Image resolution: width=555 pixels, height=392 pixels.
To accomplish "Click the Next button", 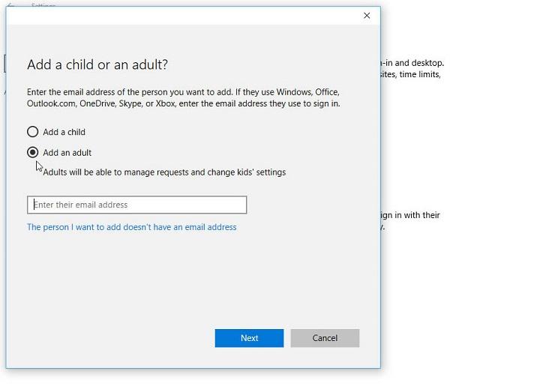I will pos(249,338).
